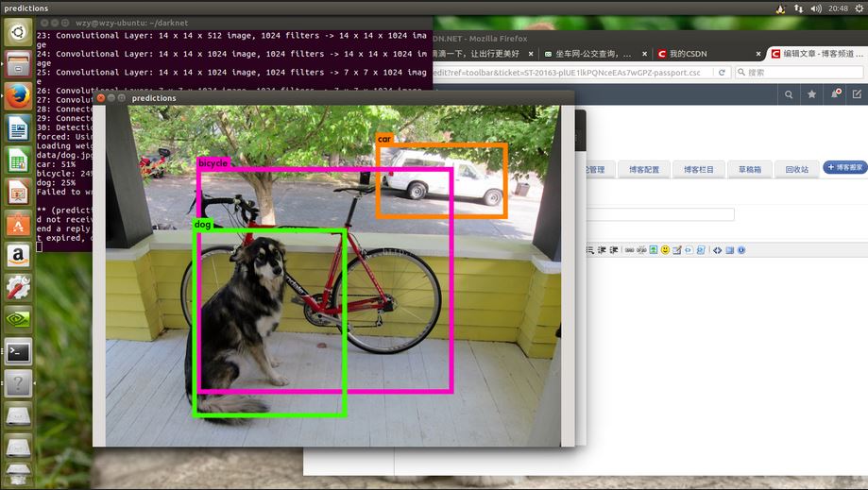The width and height of the screenshot is (868, 490).
Task: Close the 我的CSDN tab
Action: click(758, 54)
